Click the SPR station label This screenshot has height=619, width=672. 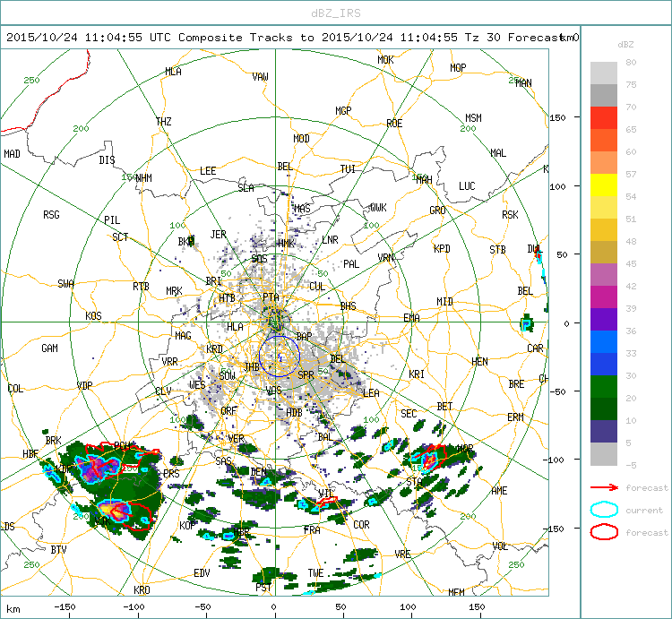(x=306, y=375)
